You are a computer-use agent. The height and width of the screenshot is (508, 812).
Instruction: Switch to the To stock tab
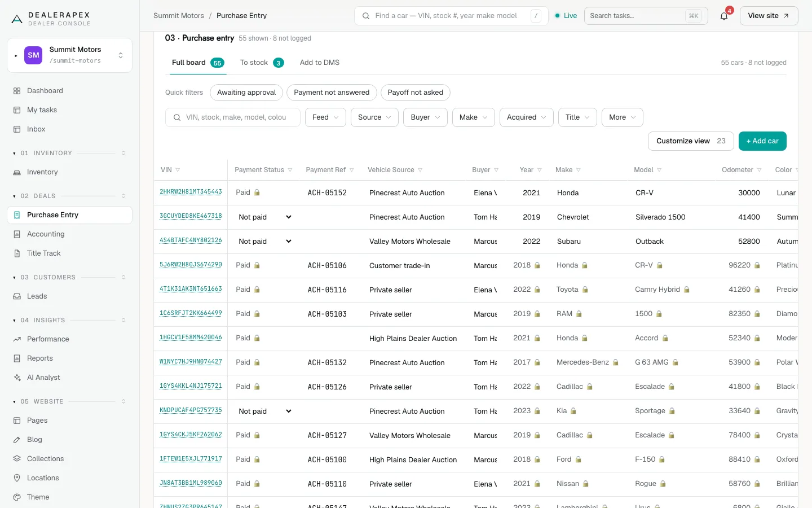[x=262, y=63]
